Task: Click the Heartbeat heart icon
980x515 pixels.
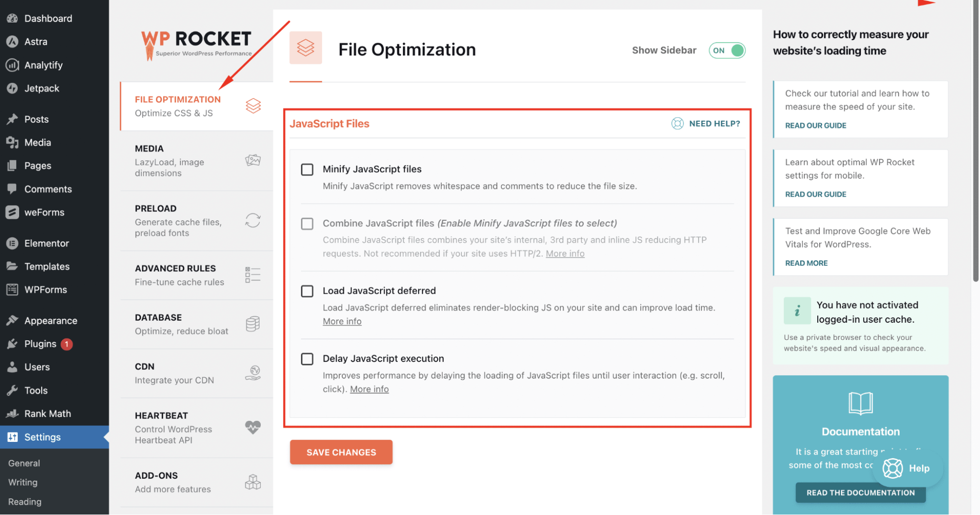Action: [253, 427]
